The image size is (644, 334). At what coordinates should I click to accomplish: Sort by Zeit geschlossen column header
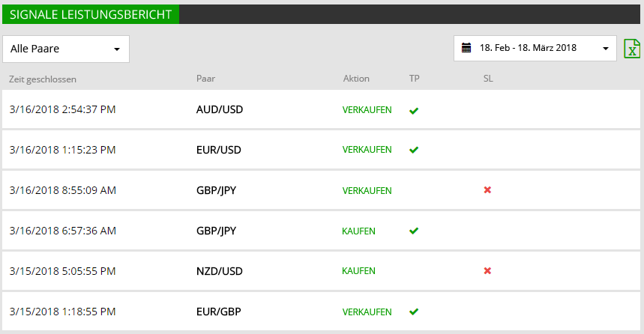click(x=43, y=79)
